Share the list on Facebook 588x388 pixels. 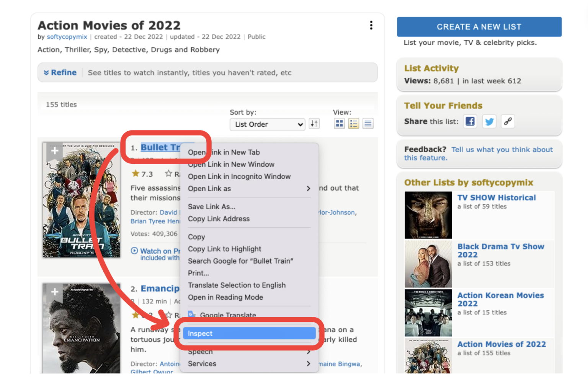[x=470, y=121]
